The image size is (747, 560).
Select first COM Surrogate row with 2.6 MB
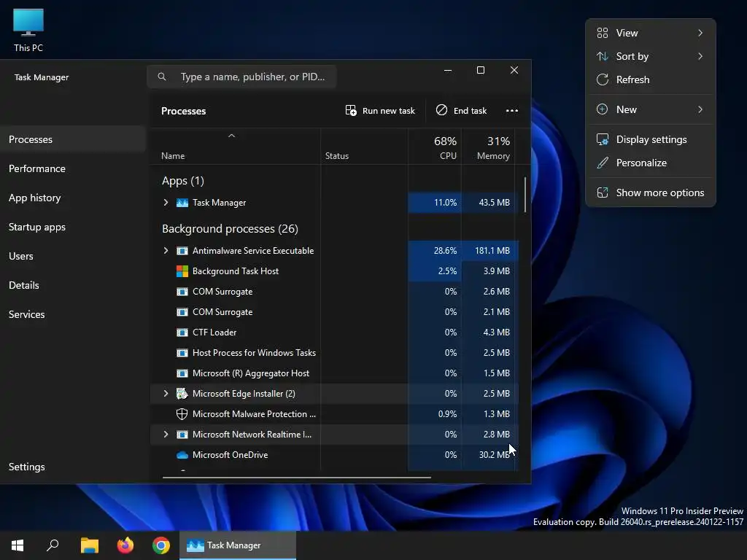(x=334, y=292)
